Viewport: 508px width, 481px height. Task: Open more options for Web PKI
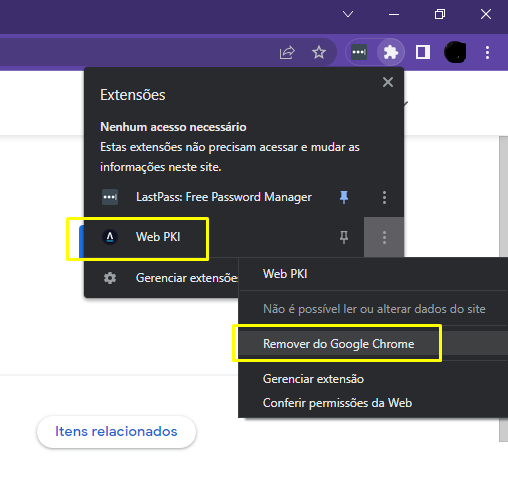[x=384, y=237]
